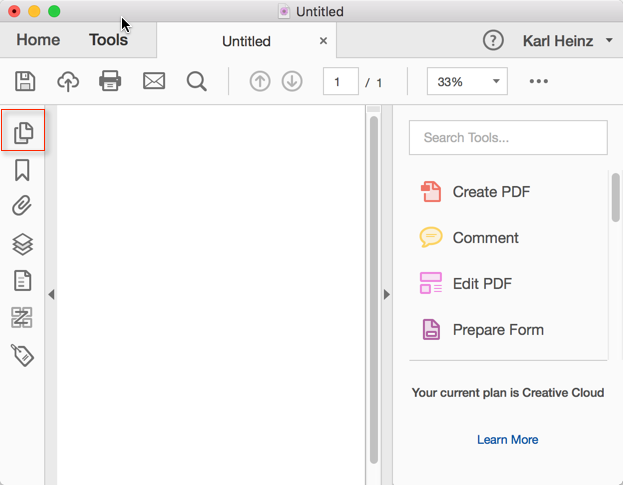Collapse the left navigation pane arrow
Viewport: 623px width, 485px height.
(51, 294)
